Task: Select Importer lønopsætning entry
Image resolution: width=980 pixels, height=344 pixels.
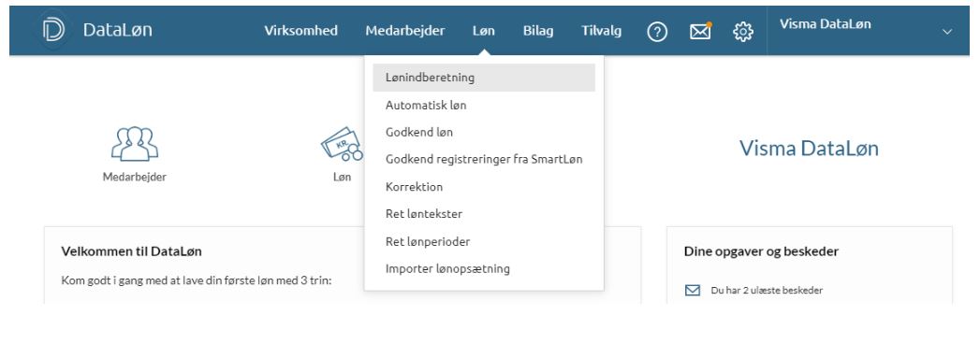Action: click(484, 268)
